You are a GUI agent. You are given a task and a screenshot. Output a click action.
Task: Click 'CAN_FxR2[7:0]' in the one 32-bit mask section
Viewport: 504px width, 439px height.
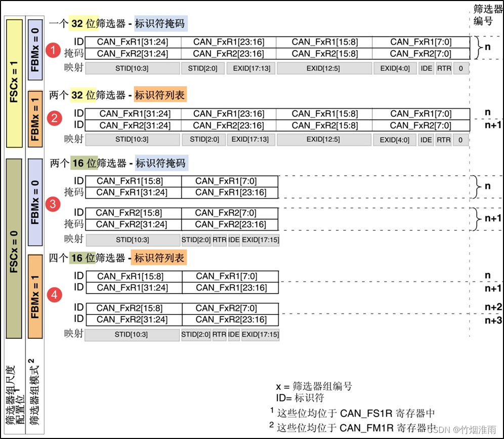pyautogui.click(x=421, y=54)
